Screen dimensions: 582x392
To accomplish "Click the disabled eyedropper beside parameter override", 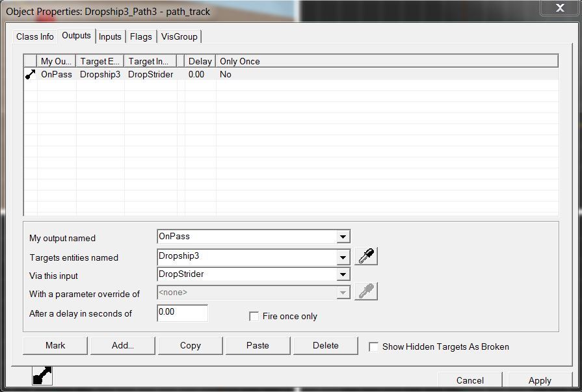I will (x=366, y=291).
